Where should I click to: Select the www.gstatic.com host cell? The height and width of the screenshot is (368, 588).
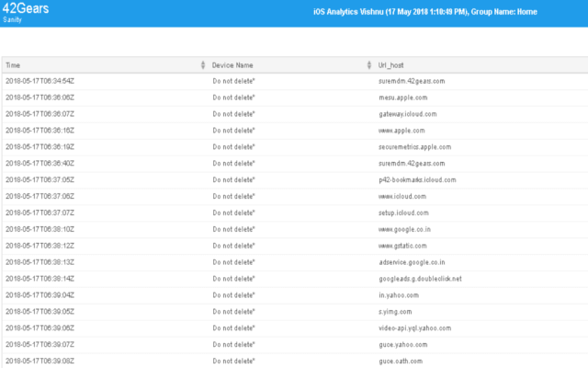click(402, 246)
